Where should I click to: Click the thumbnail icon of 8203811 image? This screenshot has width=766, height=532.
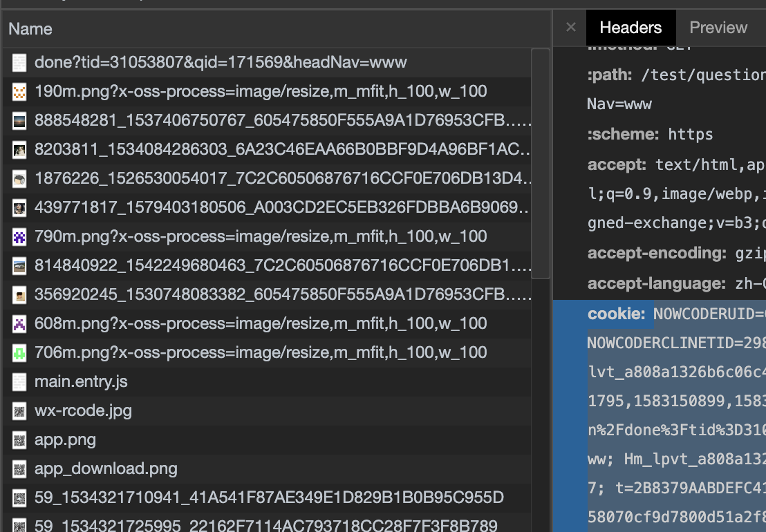point(19,150)
